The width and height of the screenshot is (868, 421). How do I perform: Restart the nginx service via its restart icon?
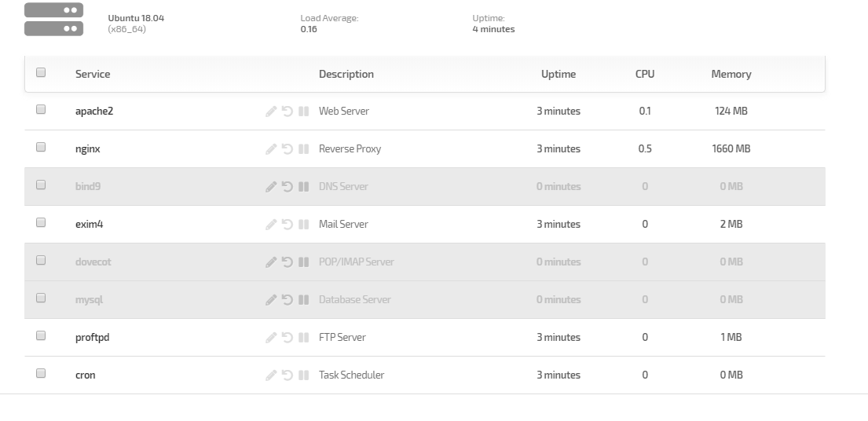(x=288, y=148)
